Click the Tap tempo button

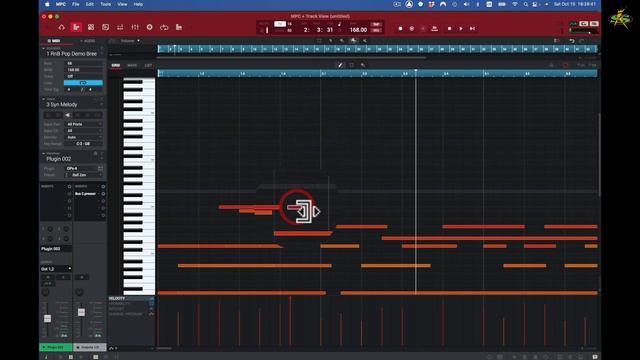pos(376,24)
